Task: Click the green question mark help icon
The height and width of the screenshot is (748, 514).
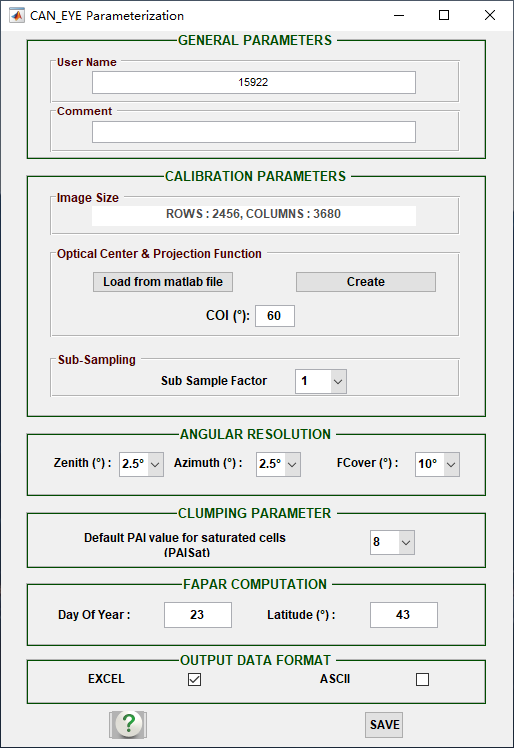Action: coord(128,725)
